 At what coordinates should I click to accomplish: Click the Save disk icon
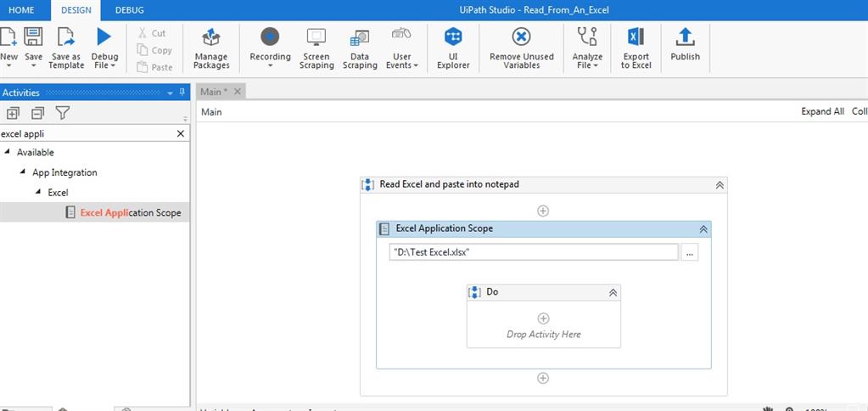pyautogui.click(x=33, y=37)
